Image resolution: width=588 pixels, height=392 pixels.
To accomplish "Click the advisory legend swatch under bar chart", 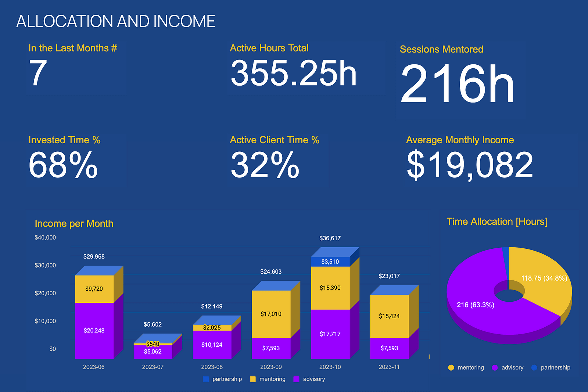I will point(297,379).
